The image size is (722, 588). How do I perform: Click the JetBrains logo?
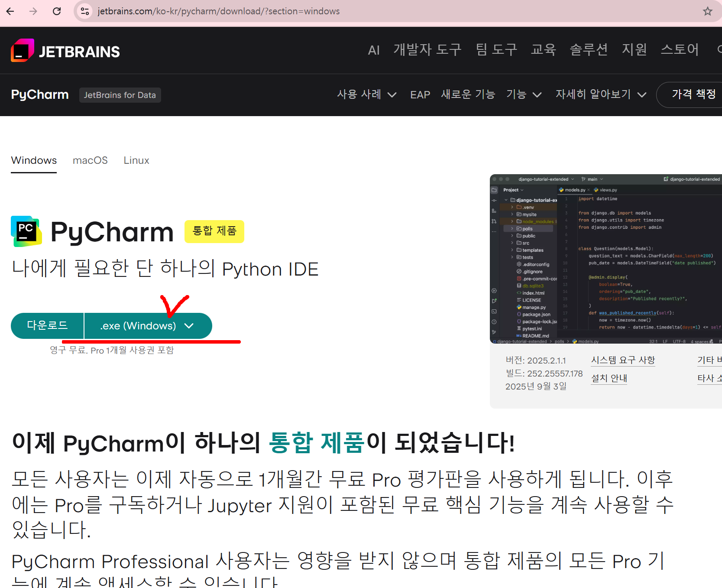pyautogui.click(x=65, y=51)
